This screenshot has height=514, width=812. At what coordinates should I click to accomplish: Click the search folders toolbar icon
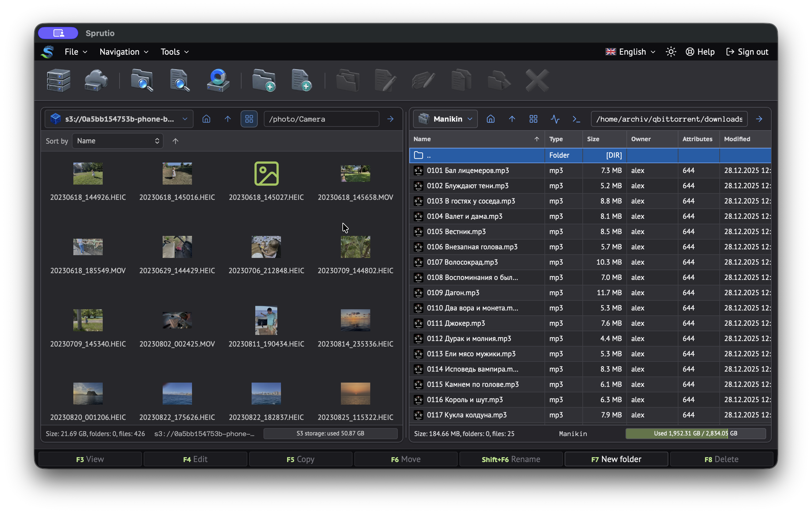(142, 80)
